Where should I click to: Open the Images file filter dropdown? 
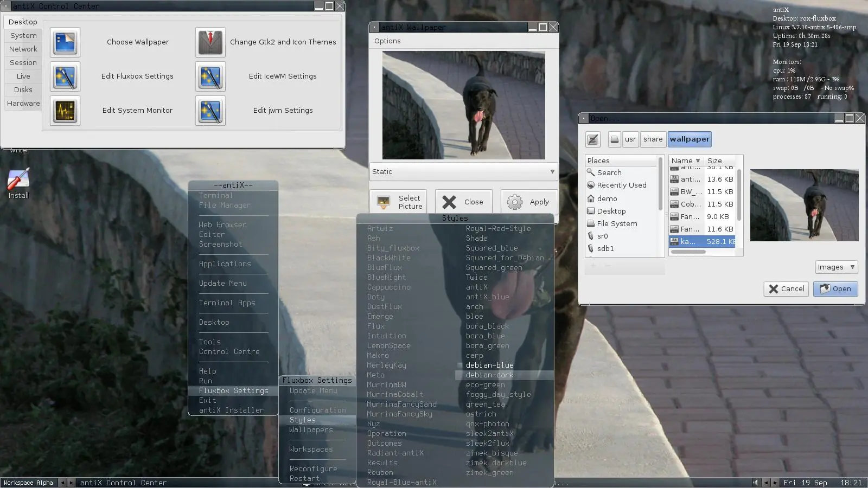coord(837,267)
